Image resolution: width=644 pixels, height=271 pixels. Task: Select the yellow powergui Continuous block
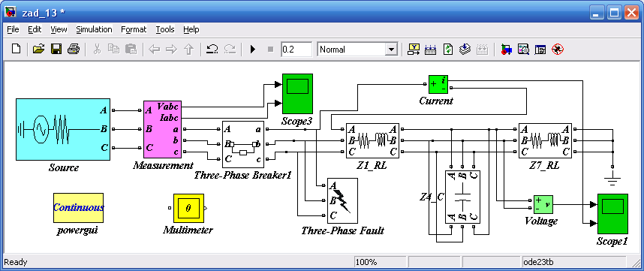(79, 208)
